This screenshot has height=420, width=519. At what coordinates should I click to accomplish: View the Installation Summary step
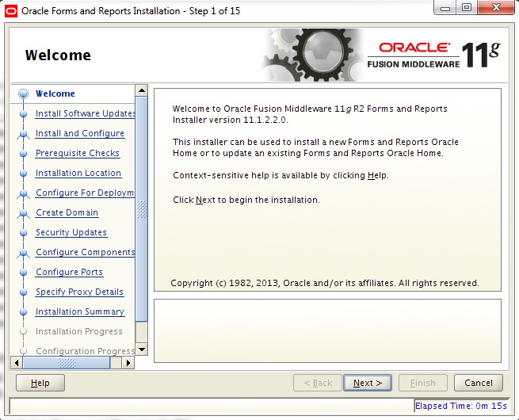point(80,312)
